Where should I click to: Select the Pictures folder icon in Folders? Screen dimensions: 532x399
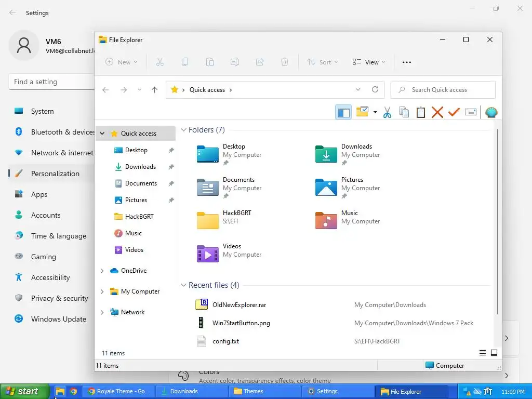(x=326, y=187)
